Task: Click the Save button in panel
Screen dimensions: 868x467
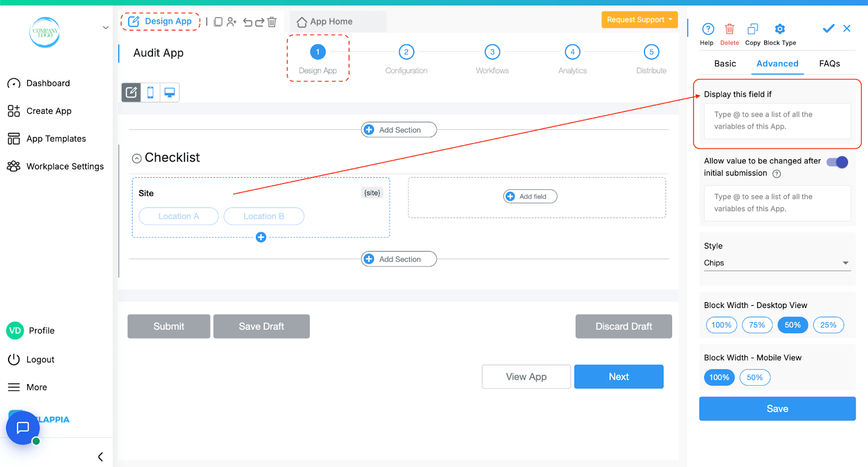Action: pos(777,408)
